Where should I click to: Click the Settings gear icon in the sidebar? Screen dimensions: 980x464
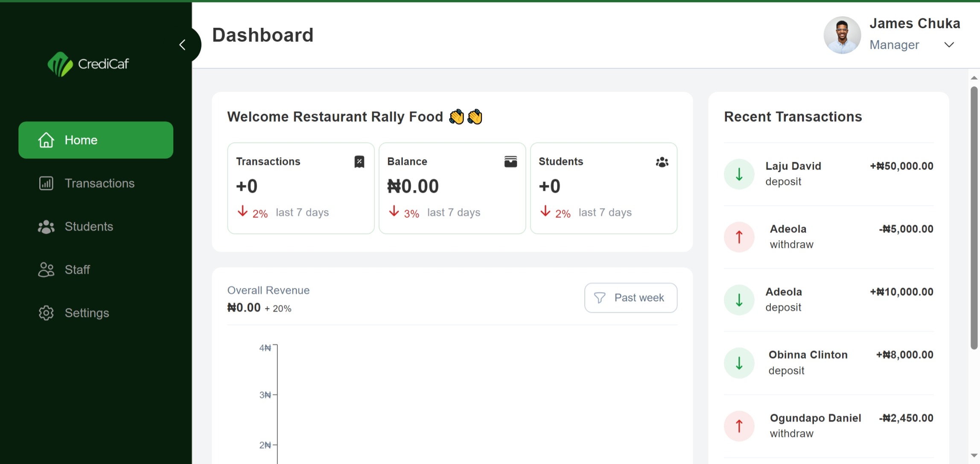click(46, 313)
